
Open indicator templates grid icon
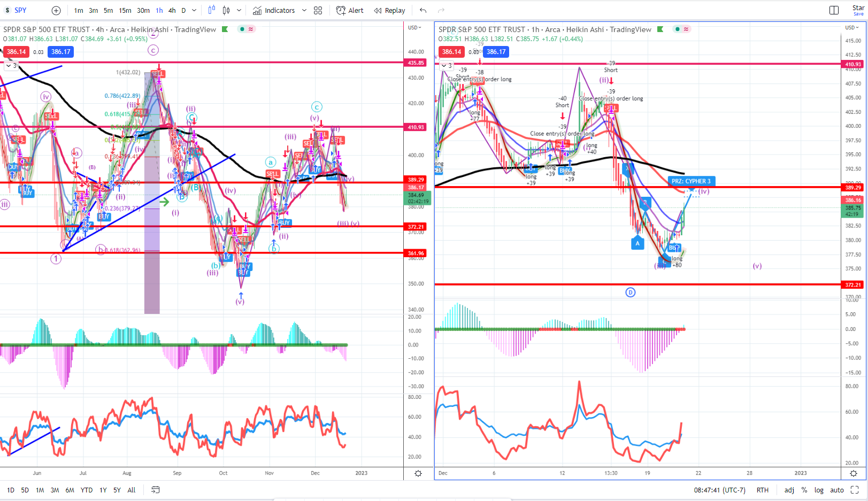318,10
